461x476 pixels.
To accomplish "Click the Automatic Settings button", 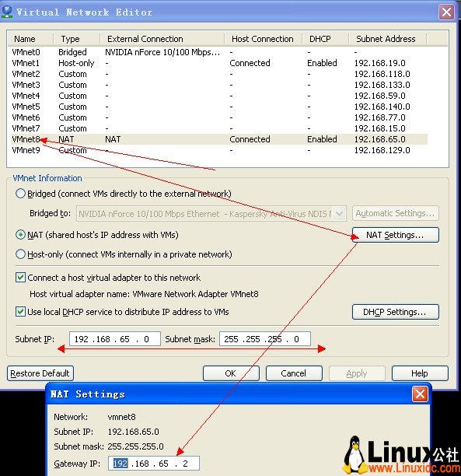I will pyautogui.click(x=395, y=213).
